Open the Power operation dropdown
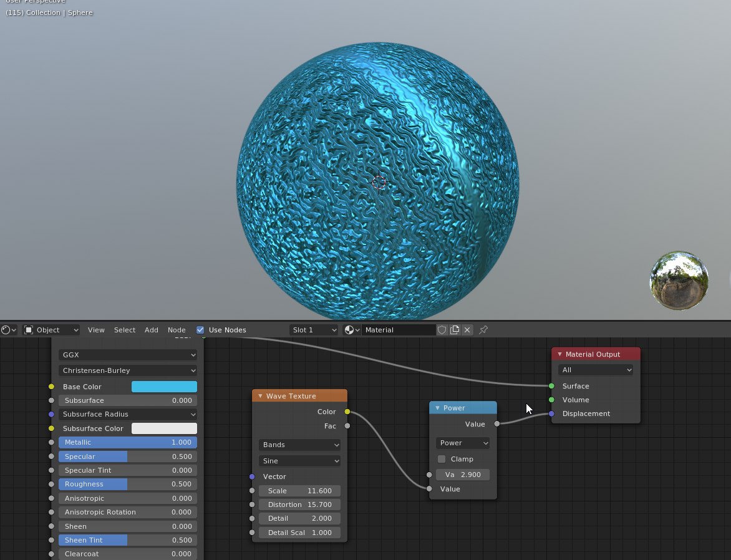Screen dimensions: 731x560 (462, 443)
